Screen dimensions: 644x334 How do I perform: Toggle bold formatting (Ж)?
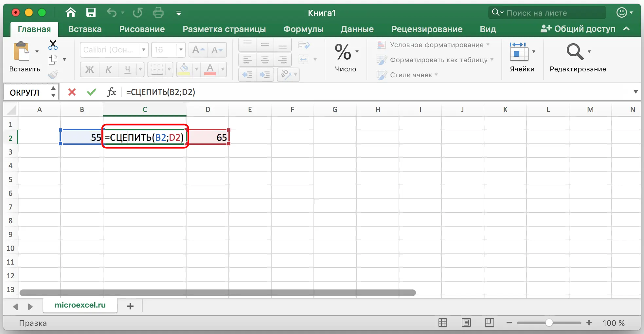click(89, 69)
